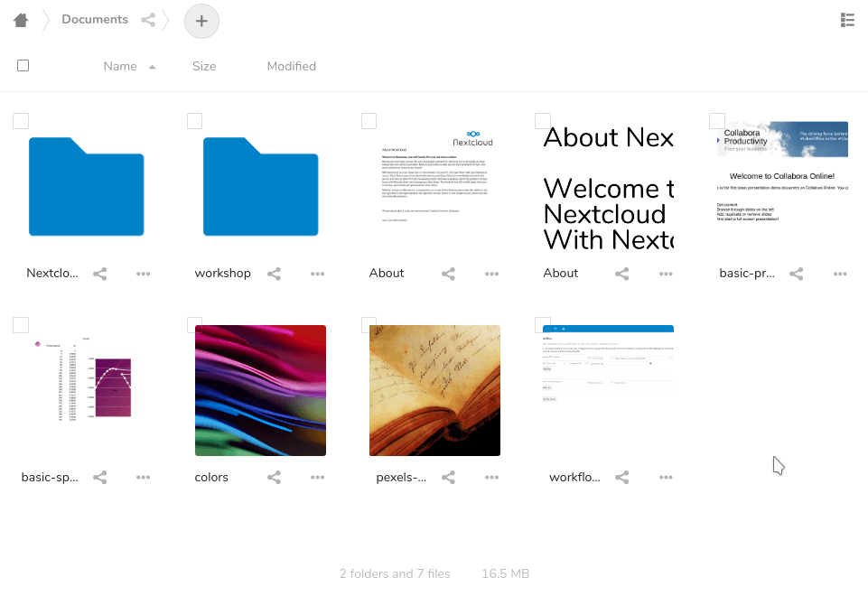Image resolution: width=868 pixels, height=596 pixels.
Task: Share the workshop folder
Action: click(x=274, y=274)
